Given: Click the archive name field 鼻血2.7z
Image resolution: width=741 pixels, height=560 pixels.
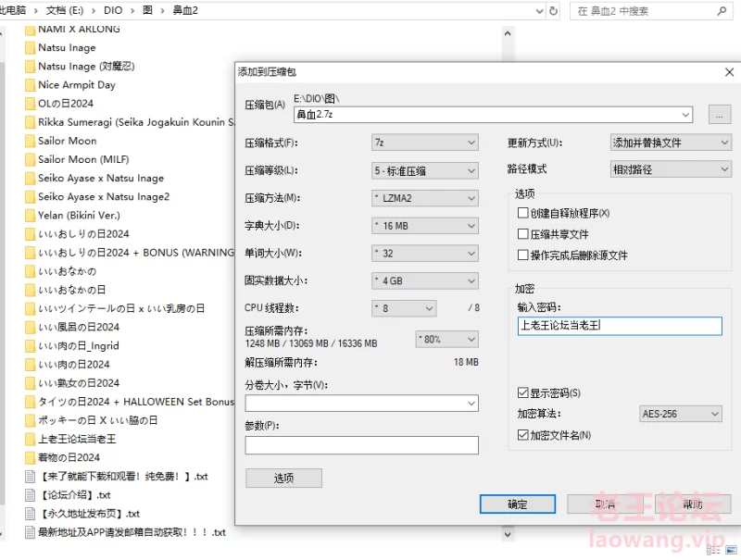Looking at the screenshot, I should click(x=493, y=115).
